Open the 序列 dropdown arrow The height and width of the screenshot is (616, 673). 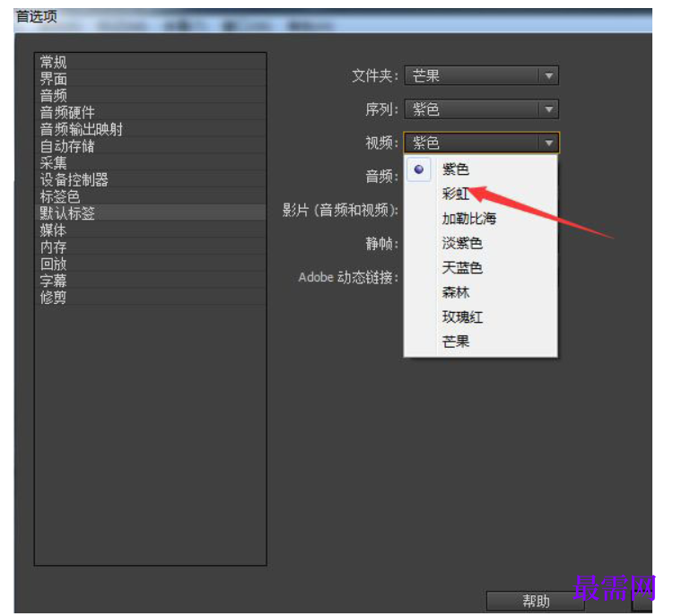point(548,109)
